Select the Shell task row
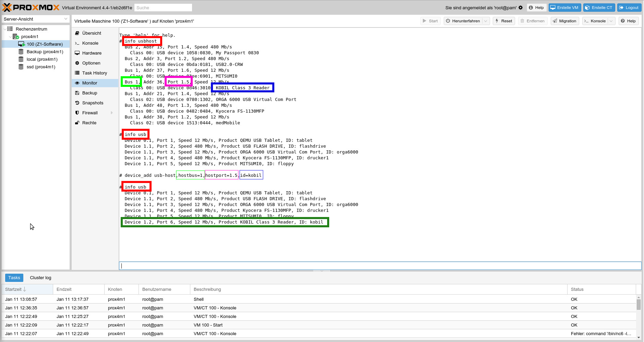Image resolution: width=644 pixels, height=342 pixels. pos(319,299)
